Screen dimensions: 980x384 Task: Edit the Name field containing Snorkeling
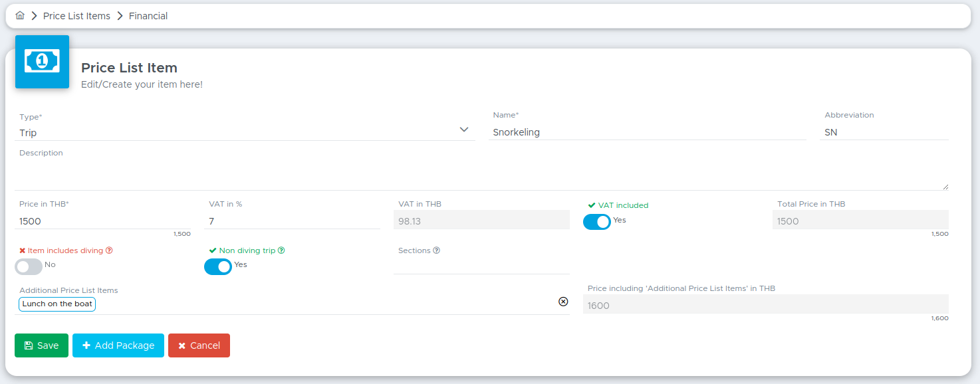click(x=648, y=132)
